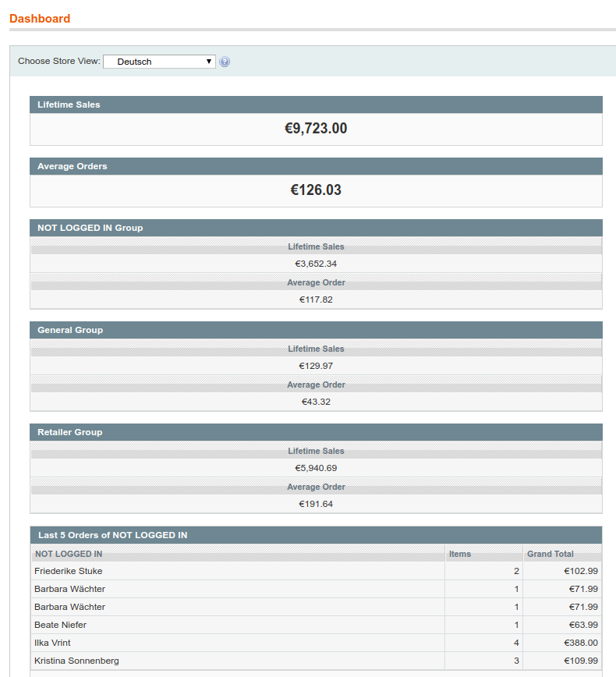The image size is (616, 677).
Task: Click the 'Choose Store View:' label
Action: pyautogui.click(x=59, y=61)
